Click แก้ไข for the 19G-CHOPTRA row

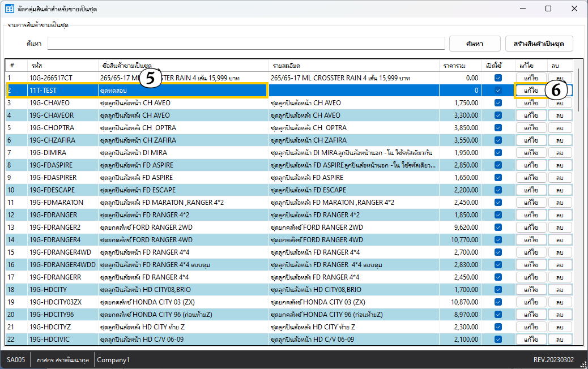click(x=531, y=128)
